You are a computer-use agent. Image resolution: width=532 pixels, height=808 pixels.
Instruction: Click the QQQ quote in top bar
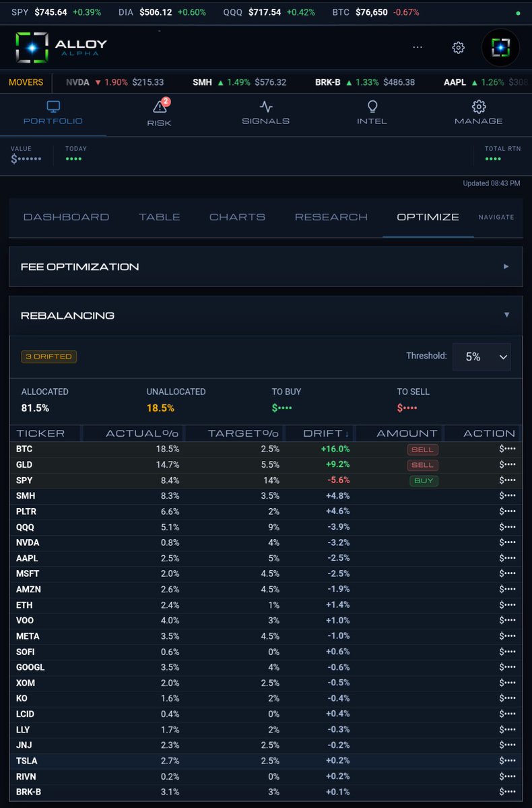point(269,12)
